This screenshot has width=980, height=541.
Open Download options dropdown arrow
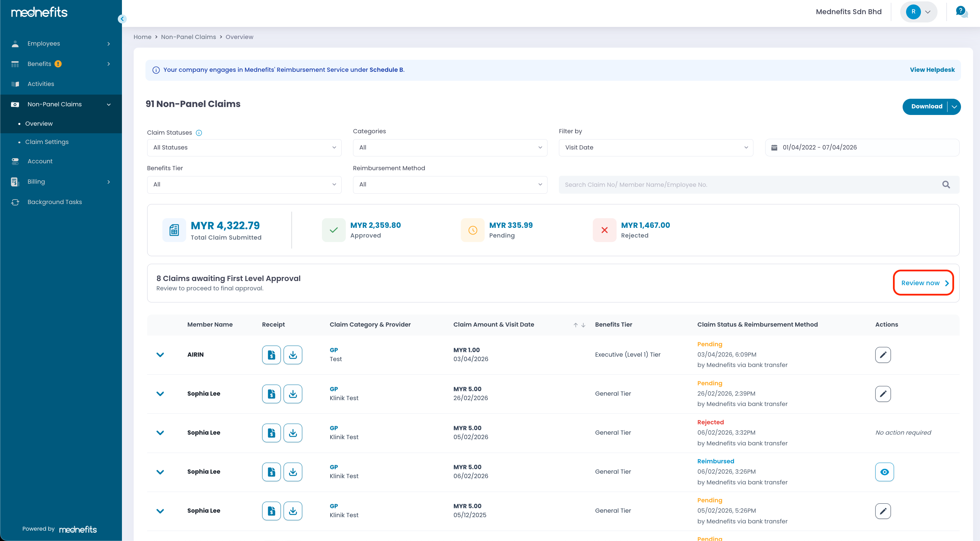click(x=954, y=107)
